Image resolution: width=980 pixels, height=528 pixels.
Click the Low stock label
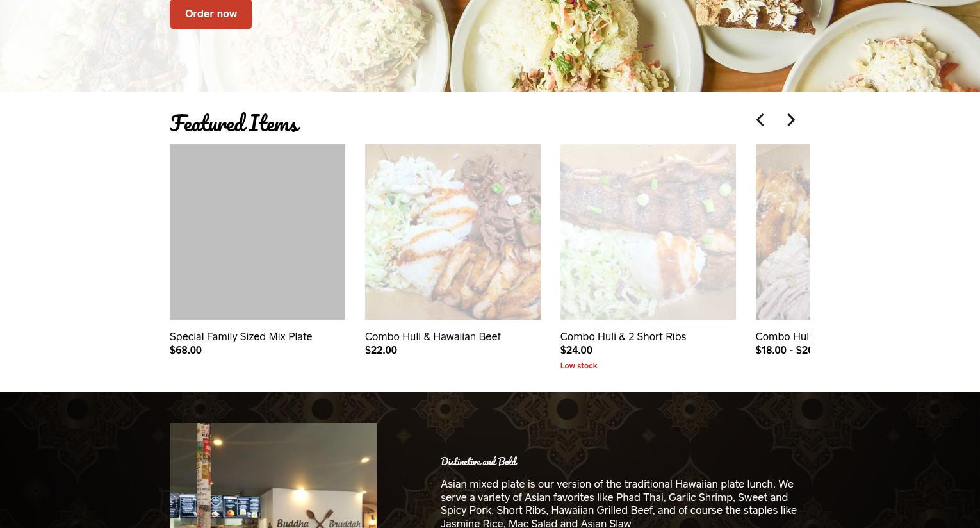click(579, 366)
